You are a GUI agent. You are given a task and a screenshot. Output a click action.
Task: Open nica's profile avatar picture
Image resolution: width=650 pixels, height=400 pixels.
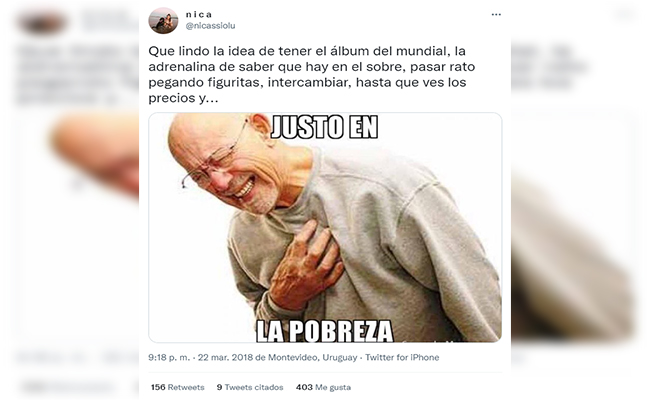[x=163, y=20]
